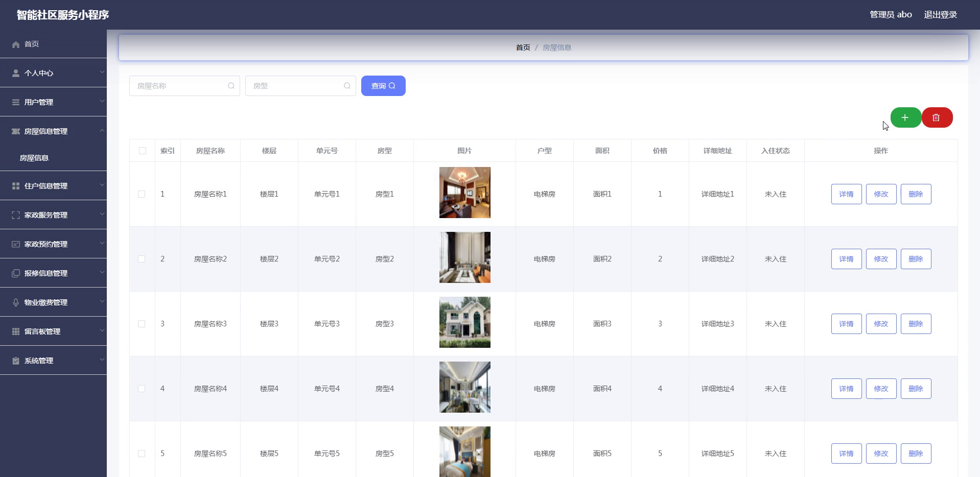This screenshot has width=980, height=477.
Task: Click 修改 for row 房屋名称5
Action: [x=881, y=454]
